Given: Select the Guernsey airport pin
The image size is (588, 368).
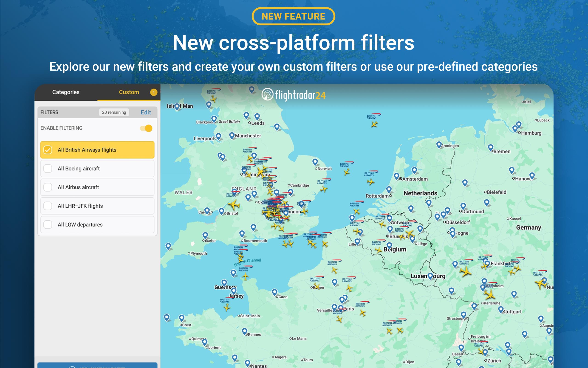Looking at the screenshot, I should click(224, 283).
